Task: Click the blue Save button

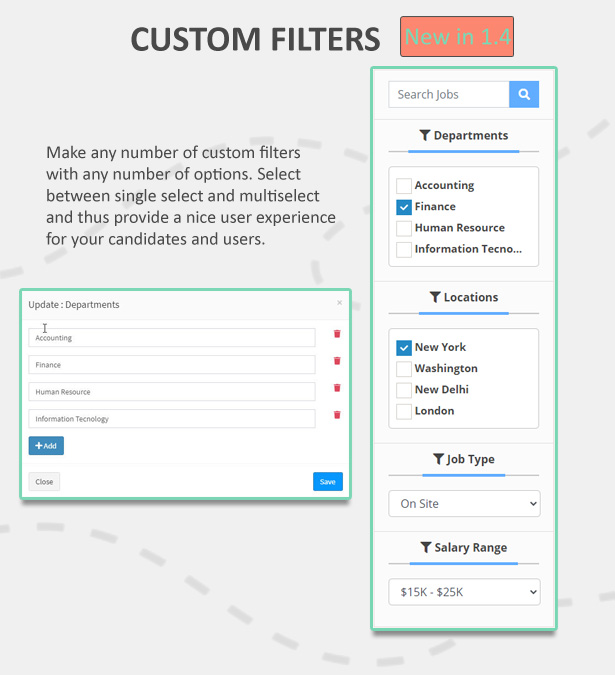Action: coord(327,482)
